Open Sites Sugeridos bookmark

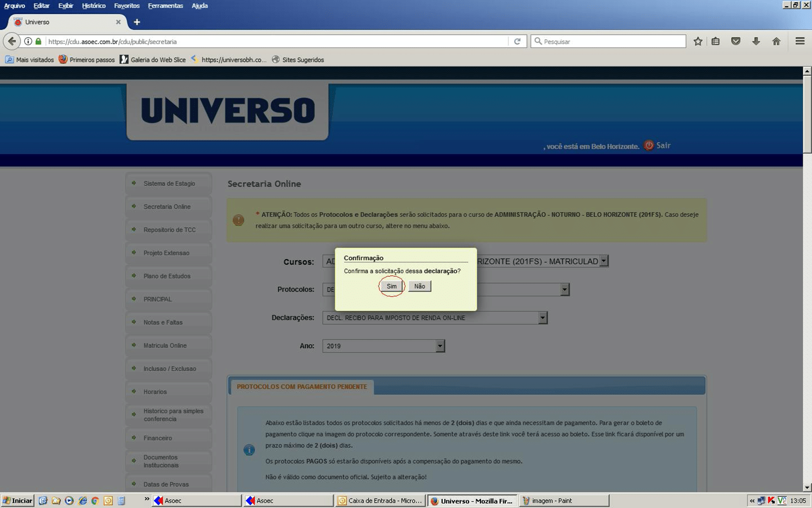click(298, 59)
